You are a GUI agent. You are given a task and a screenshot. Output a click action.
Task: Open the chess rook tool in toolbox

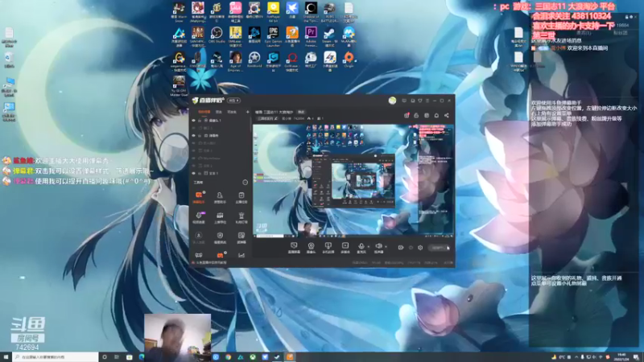coord(241,217)
